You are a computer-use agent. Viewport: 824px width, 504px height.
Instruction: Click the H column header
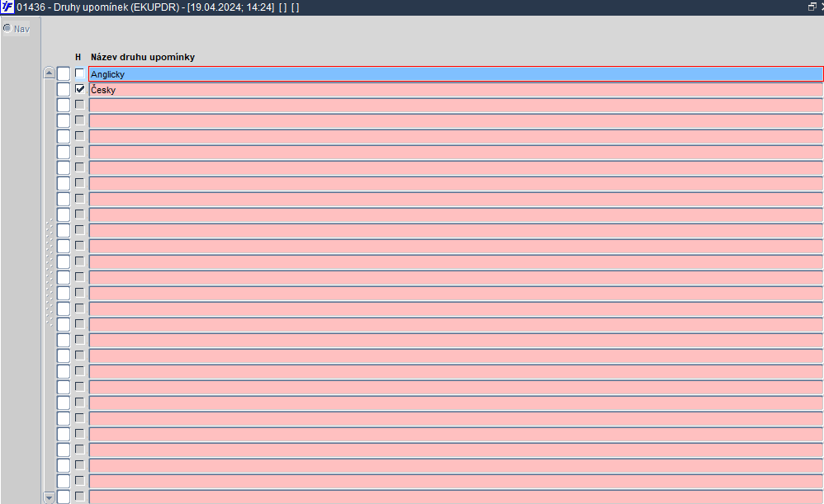pyautogui.click(x=78, y=57)
